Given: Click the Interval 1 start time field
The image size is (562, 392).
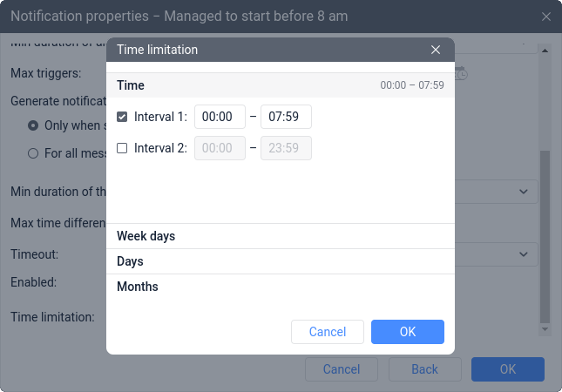Looking at the screenshot, I should click(220, 117).
